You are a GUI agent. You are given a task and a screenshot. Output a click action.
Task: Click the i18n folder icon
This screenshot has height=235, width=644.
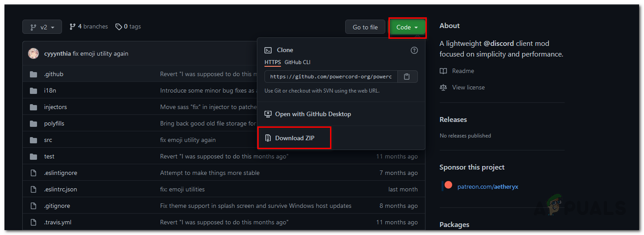[x=33, y=90]
